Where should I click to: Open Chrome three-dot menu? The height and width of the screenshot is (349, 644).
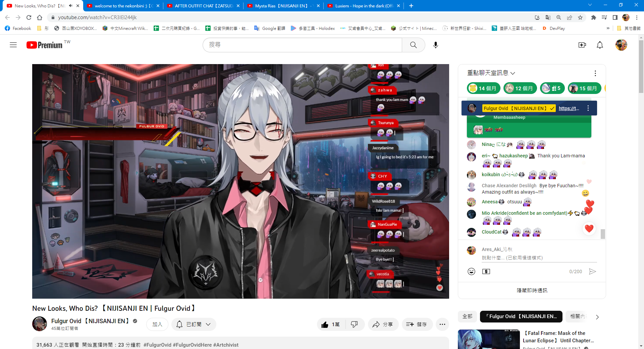637,17
